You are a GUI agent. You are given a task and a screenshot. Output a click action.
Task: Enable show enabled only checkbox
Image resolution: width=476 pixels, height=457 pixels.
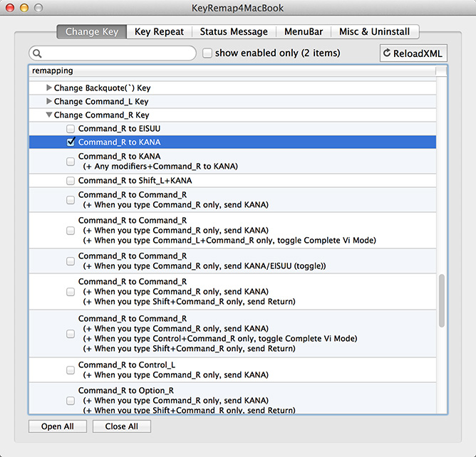tap(207, 53)
